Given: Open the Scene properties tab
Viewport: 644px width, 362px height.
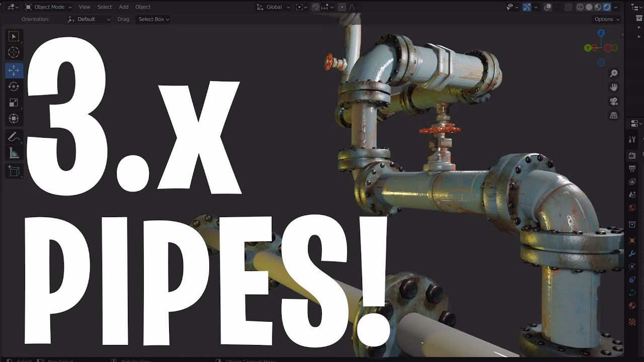Looking at the screenshot, I should point(632,195).
